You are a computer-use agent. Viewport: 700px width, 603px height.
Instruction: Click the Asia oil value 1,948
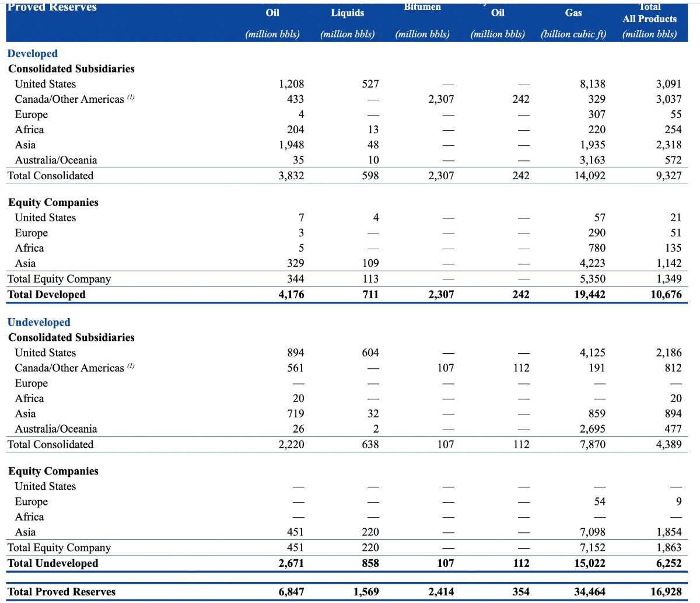pos(292,145)
